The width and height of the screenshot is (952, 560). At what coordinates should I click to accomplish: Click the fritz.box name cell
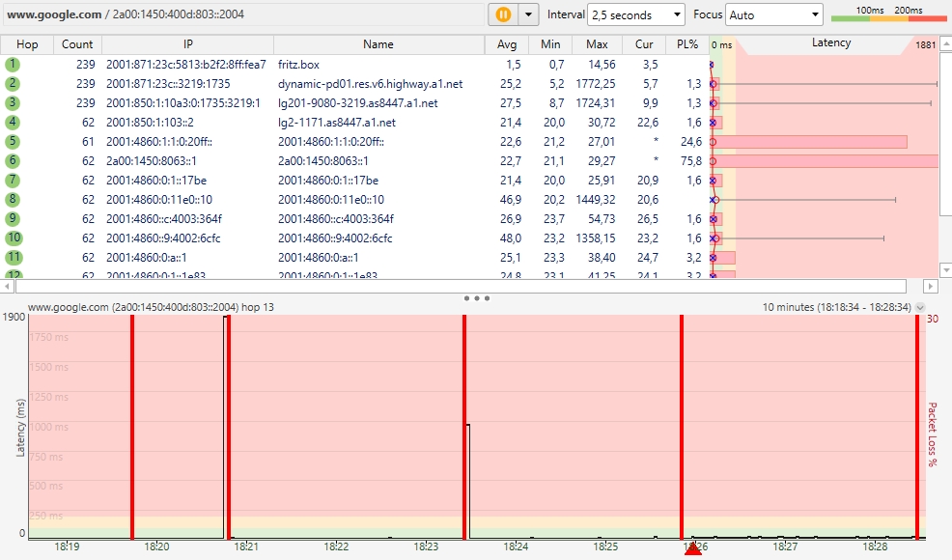pos(298,65)
